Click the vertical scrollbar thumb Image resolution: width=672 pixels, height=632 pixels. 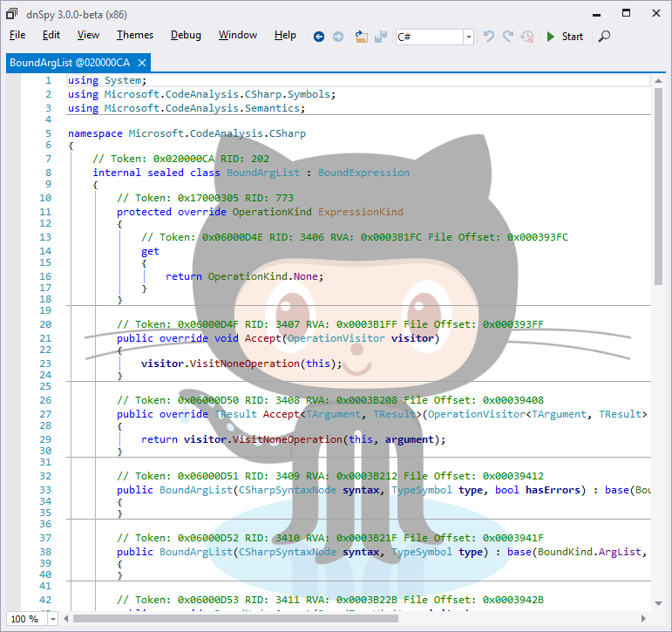click(x=659, y=187)
